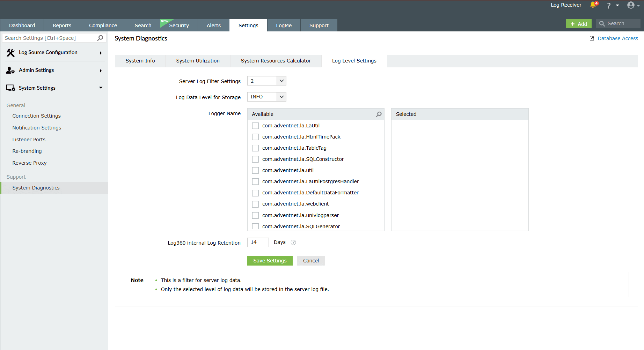
Task: Click the Admin Settings user-gear icon
Action: coord(10,70)
